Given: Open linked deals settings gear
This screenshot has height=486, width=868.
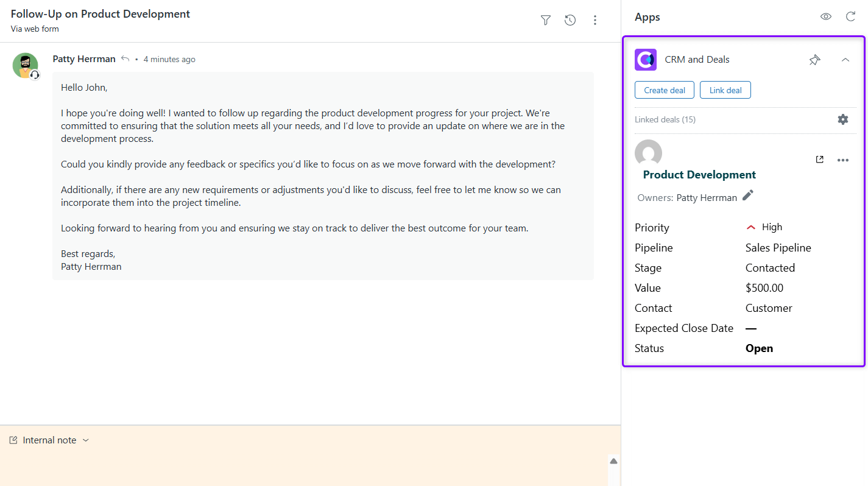Looking at the screenshot, I should 842,119.
